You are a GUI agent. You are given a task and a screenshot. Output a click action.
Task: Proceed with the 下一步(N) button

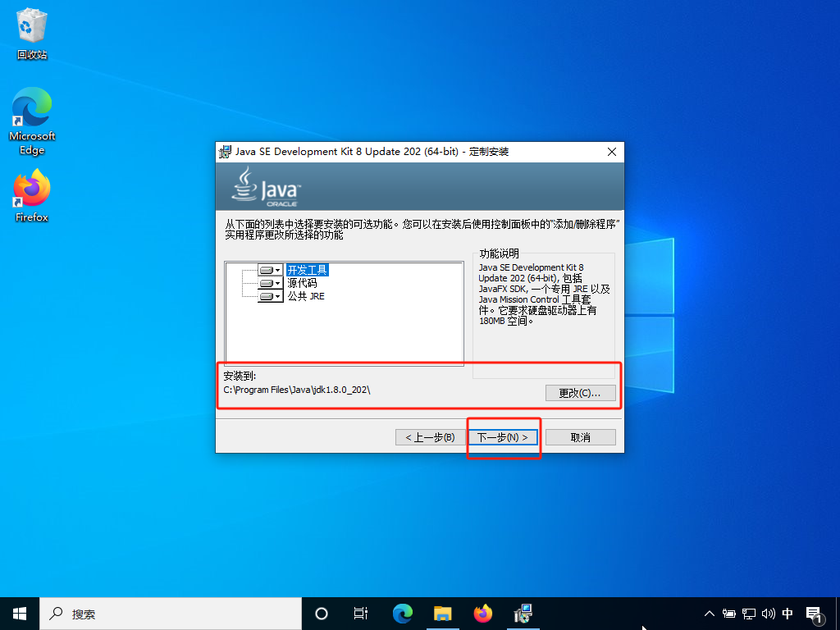point(503,437)
